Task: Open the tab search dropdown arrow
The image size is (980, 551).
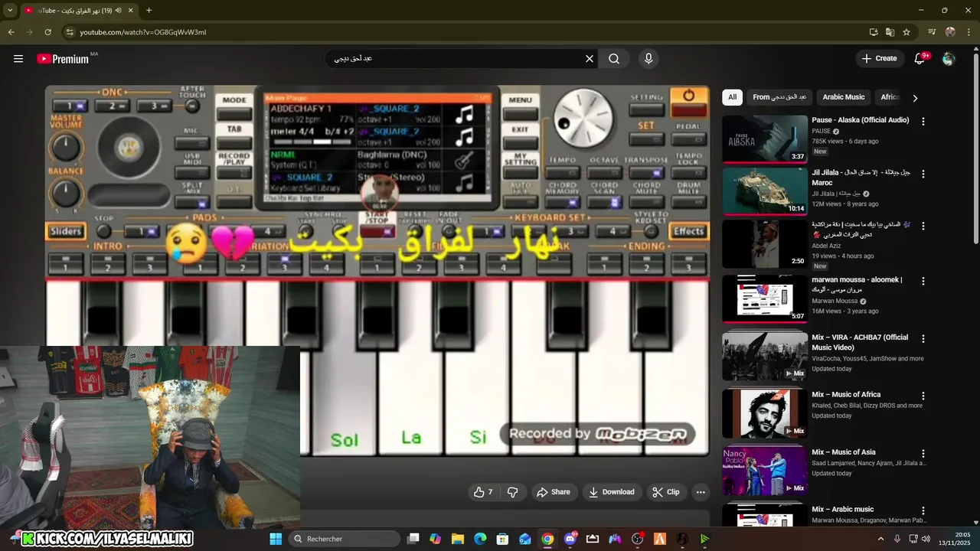Action: pos(11,10)
